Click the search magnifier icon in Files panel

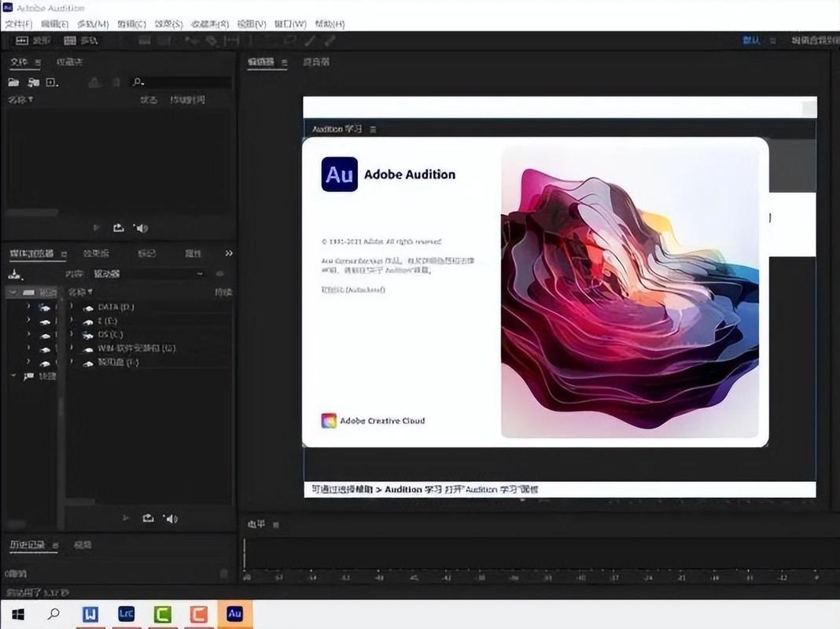(138, 82)
